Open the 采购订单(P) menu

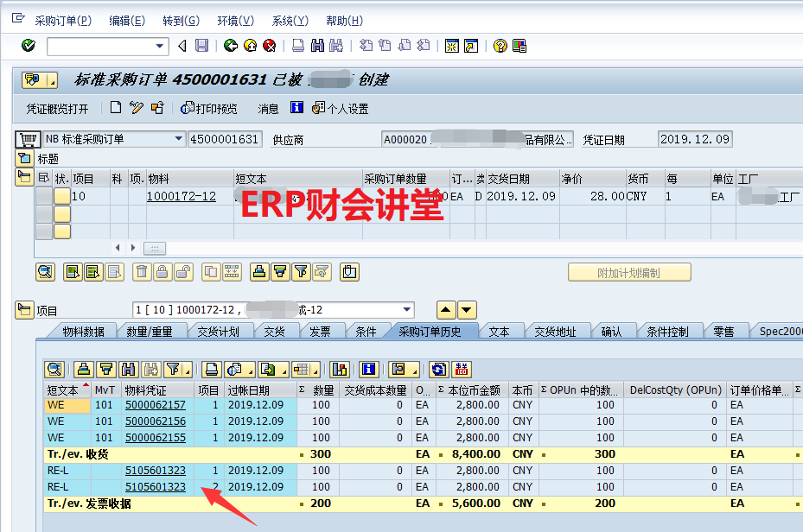click(62, 21)
